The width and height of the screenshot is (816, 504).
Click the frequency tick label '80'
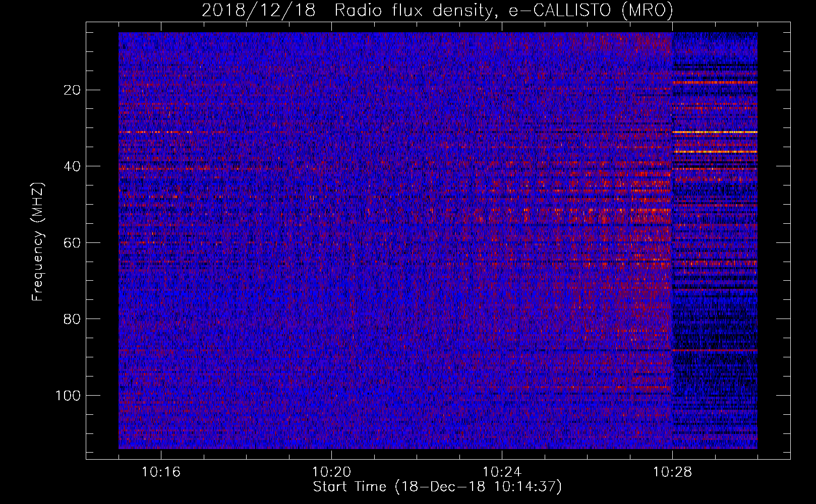click(x=73, y=319)
